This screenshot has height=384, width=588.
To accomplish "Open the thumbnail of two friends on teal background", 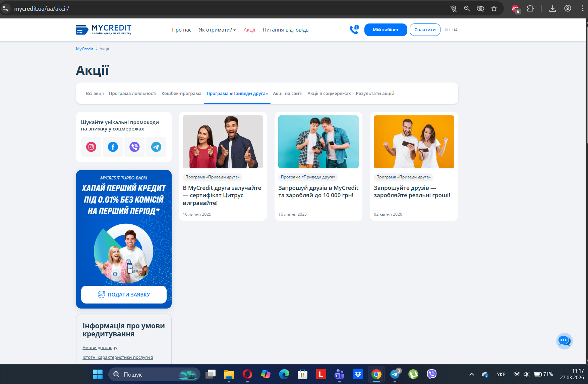I will pos(318,142).
